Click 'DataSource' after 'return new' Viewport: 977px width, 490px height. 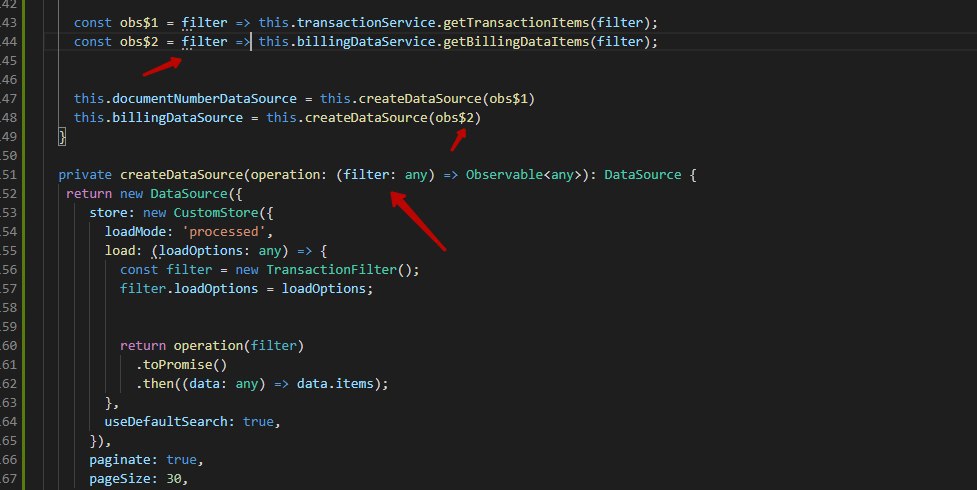tap(189, 194)
